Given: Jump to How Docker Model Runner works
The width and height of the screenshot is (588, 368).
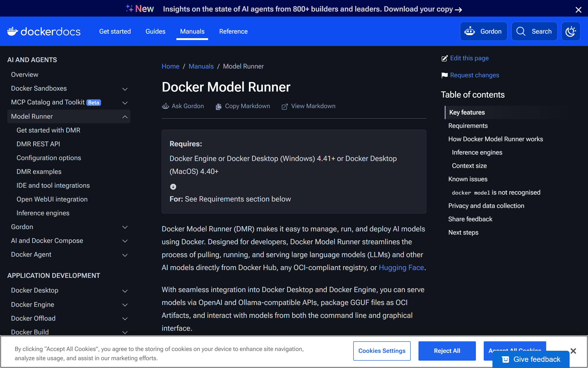Looking at the screenshot, I should tap(495, 139).
